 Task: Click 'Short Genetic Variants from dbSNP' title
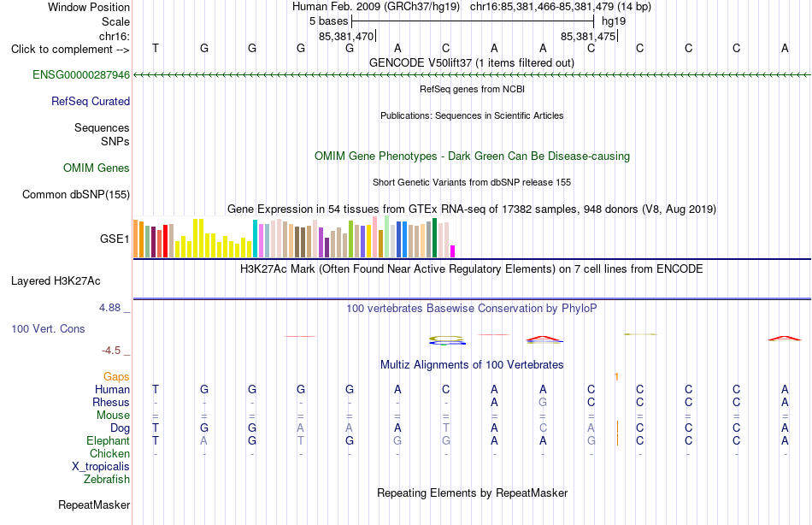[x=472, y=182]
